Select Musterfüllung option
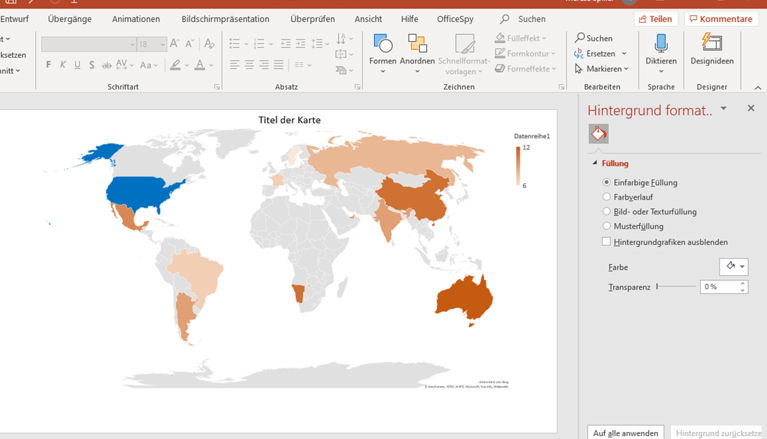Viewport: 767px width, 439px height. click(x=607, y=226)
